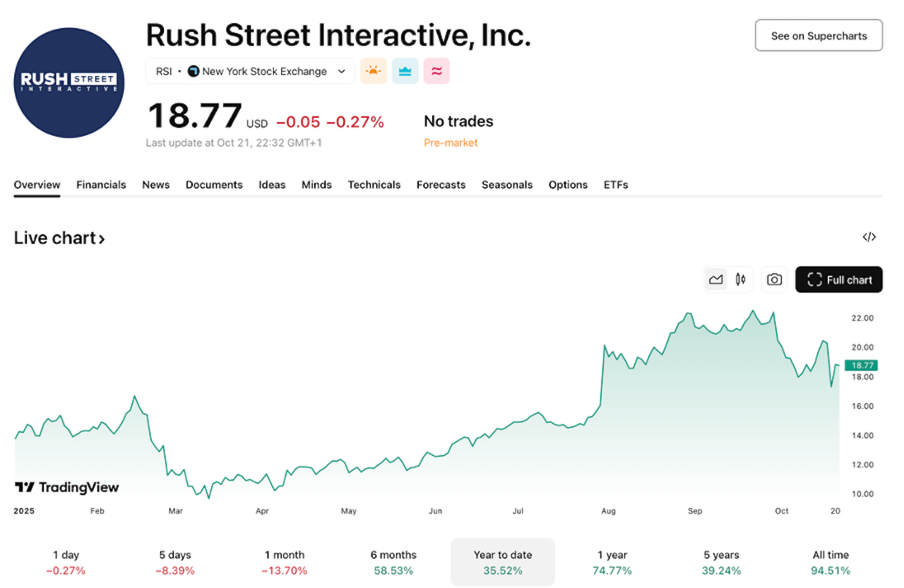
Task: Click the TradingView logo on chart
Action: point(67,487)
